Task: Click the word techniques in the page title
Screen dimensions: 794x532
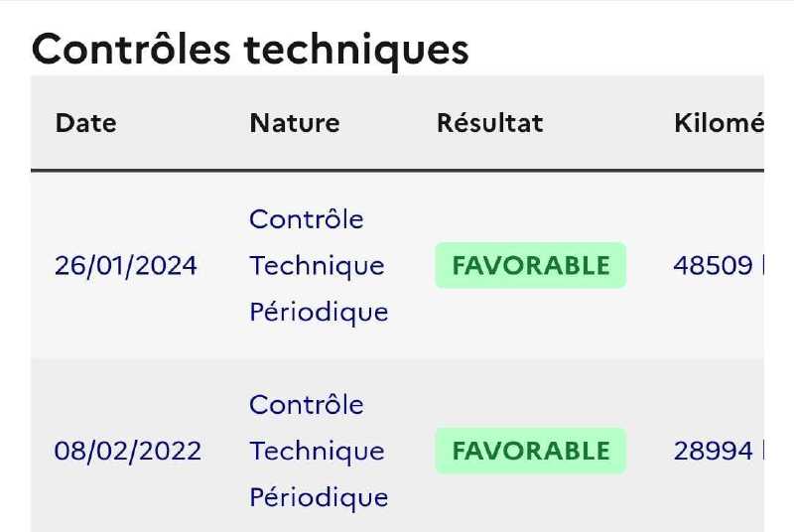Action: click(x=356, y=52)
